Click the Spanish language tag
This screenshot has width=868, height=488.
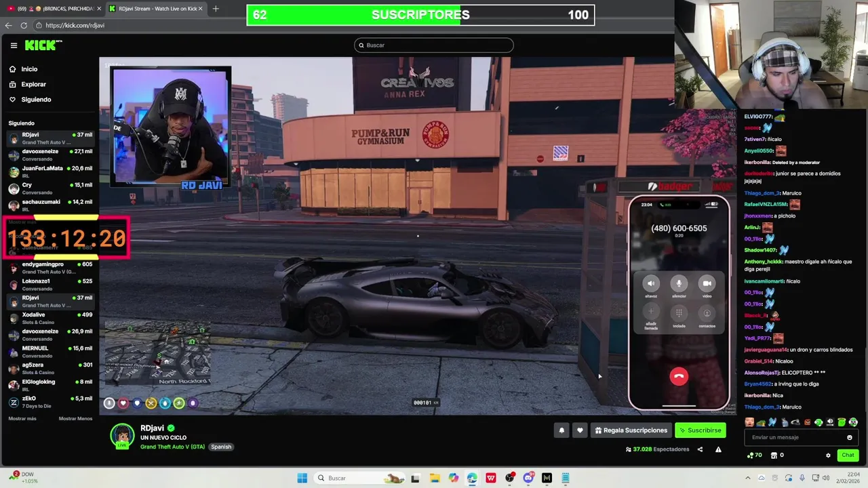tap(221, 447)
